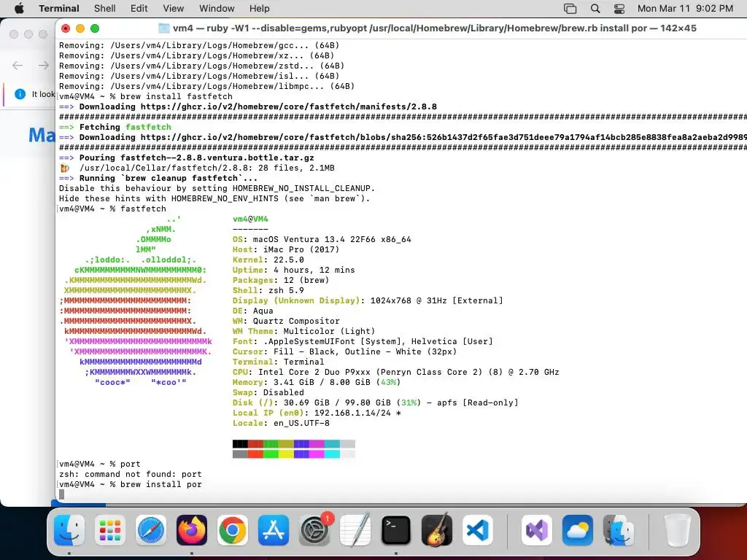The height and width of the screenshot is (560, 747).
Task: Click the 'Swap: Disabled' line
Action: tap(268, 392)
